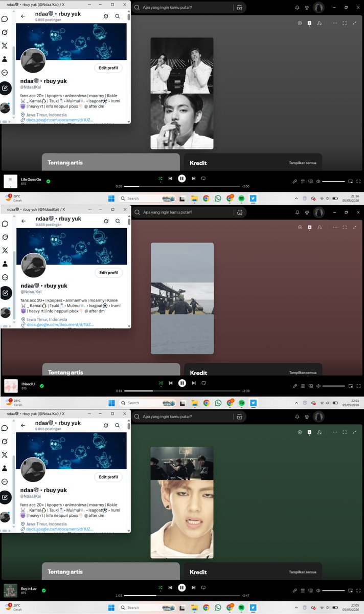The width and height of the screenshot is (364, 614).
Task: Skip to next track after Life Goes On
Action: pyautogui.click(x=193, y=179)
